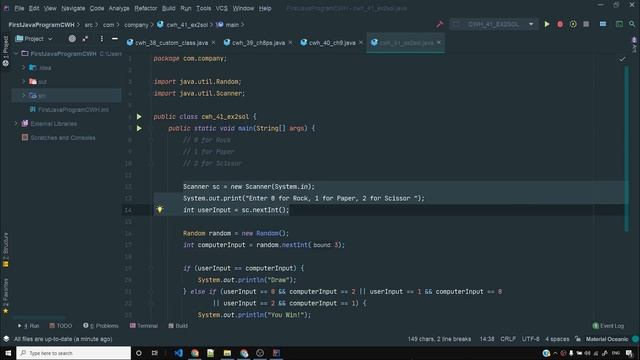This screenshot has width=640, height=360.
Task: Open the Build menu
Action: click(168, 8)
